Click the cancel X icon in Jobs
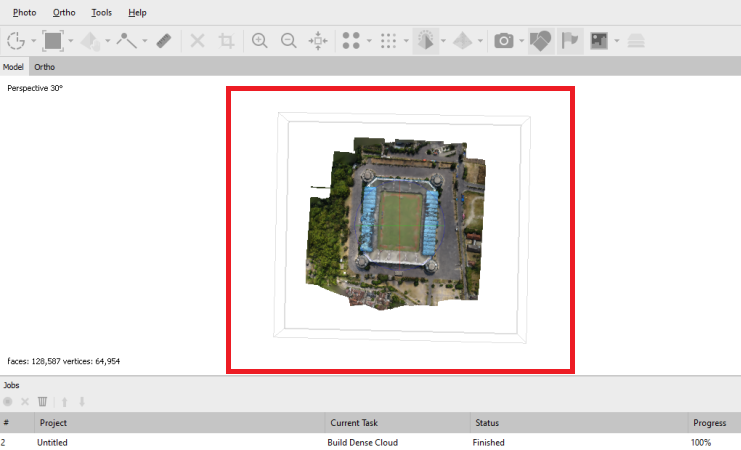 [x=25, y=402]
